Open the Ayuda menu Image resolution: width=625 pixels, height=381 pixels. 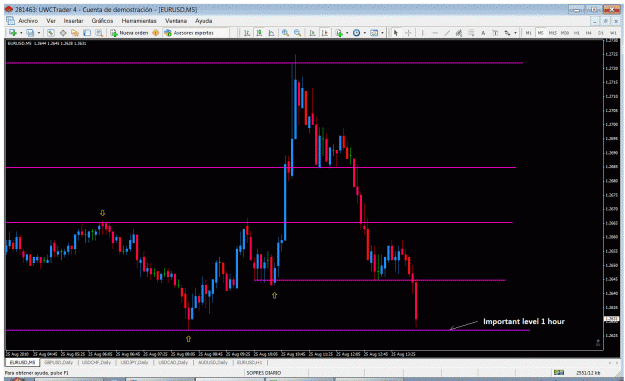203,21
